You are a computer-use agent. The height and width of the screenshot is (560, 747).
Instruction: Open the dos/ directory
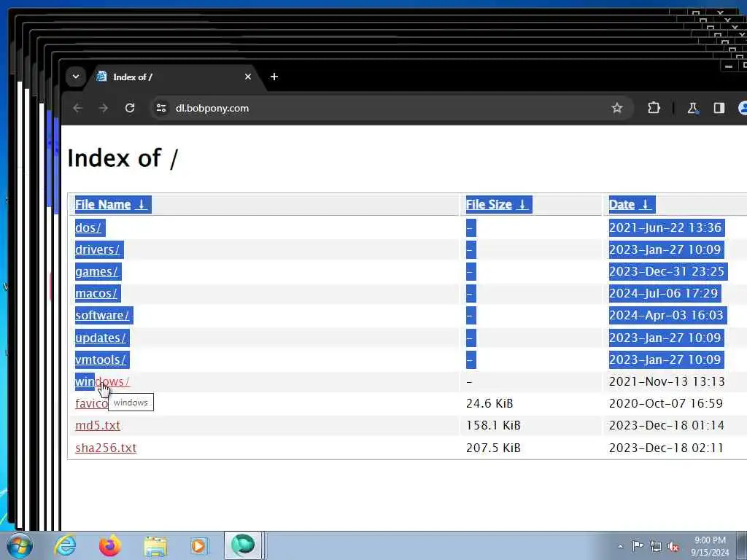(x=88, y=227)
